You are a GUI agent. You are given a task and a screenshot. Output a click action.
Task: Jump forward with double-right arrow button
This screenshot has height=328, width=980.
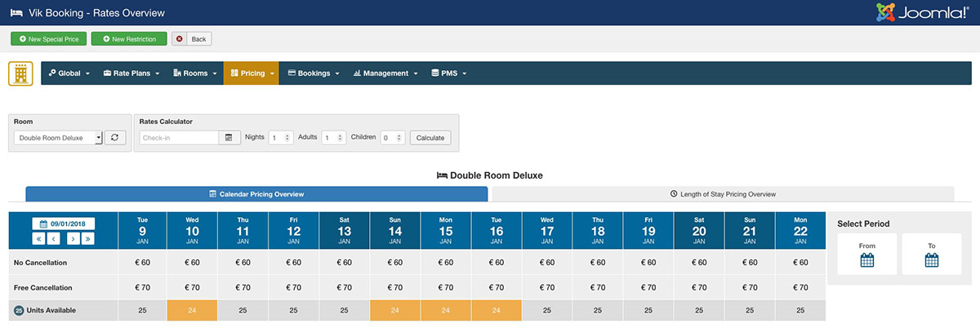(x=88, y=239)
